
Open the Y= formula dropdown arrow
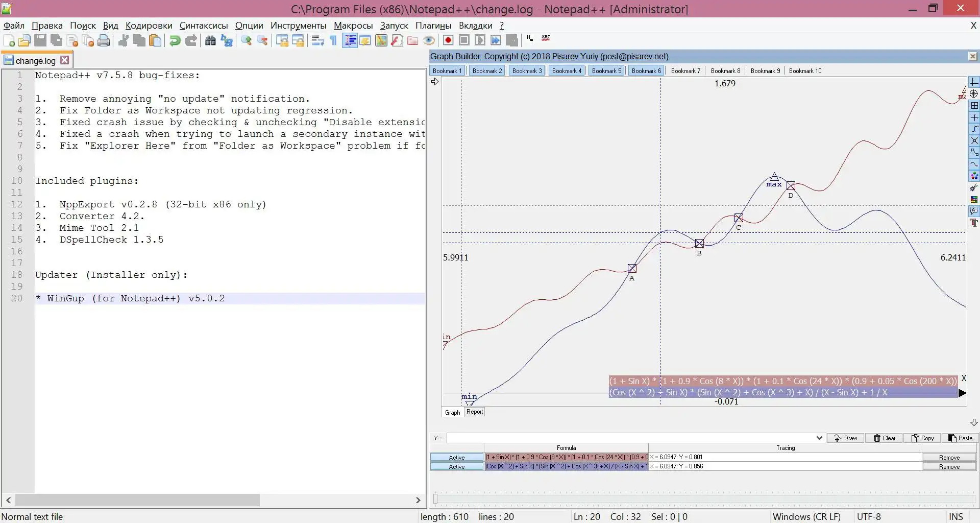pyautogui.click(x=819, y=438)
